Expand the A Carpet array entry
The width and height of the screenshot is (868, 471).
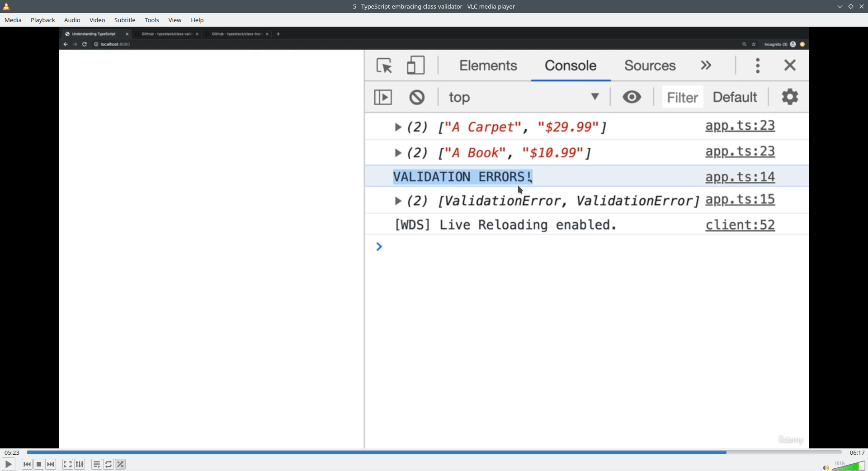(398, 127)
